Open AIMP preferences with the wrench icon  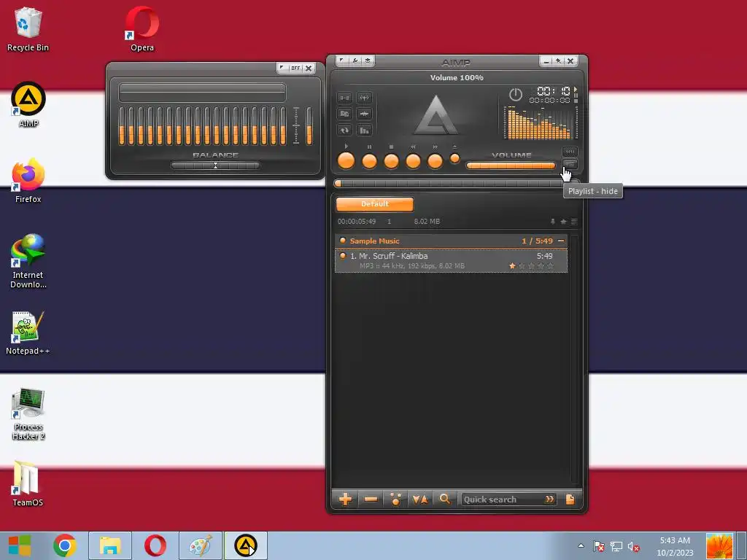tap(355, 61)
